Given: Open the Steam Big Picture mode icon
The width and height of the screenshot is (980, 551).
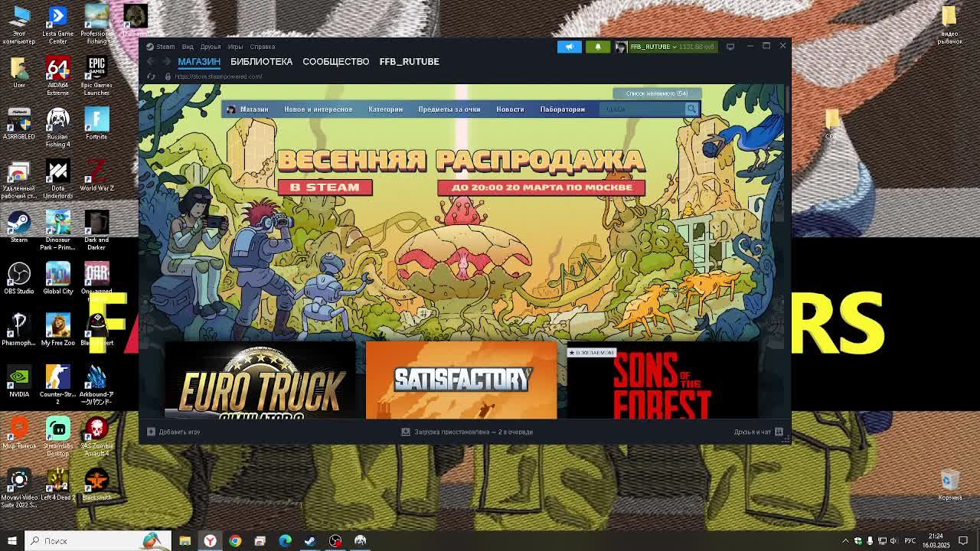Looking at the screenshot, I should pos(730,47).
